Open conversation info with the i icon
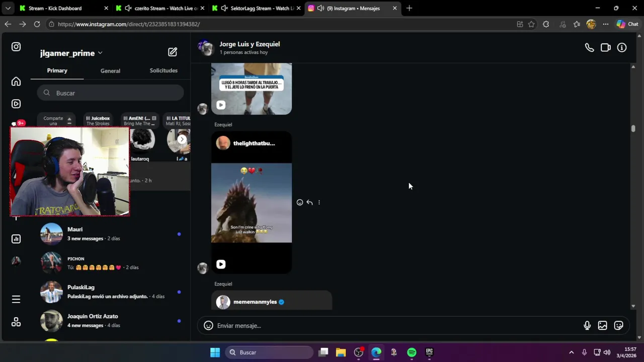This screenshot has width=644, height=362. 622,48
